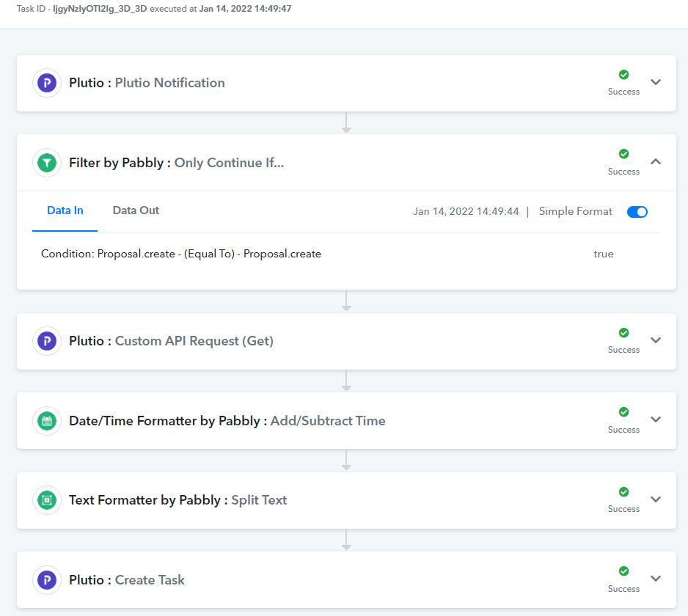The width and height of the screenshot is (688, 616).
Task: Click success checkmark on Add/Subtract Time step
Action: click(623, 412)
